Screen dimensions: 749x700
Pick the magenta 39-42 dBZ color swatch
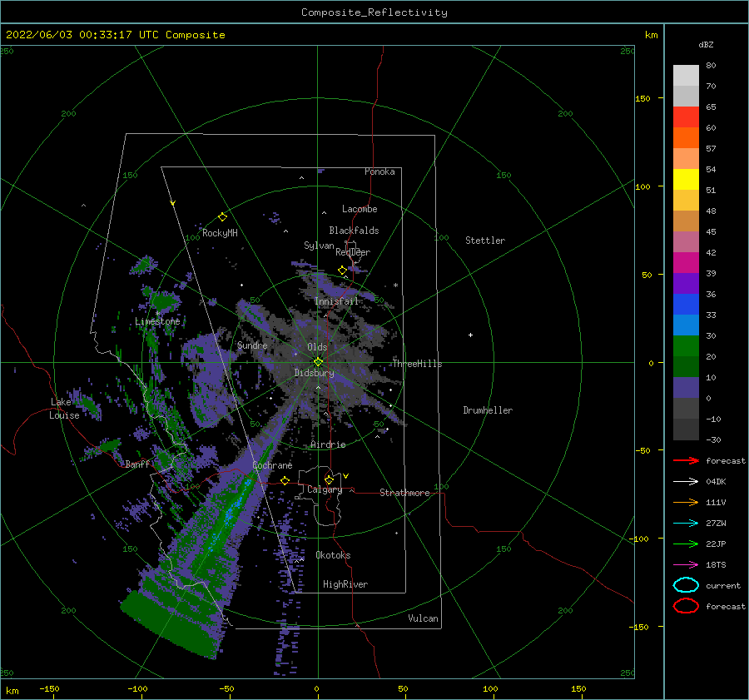pos(686,263)
